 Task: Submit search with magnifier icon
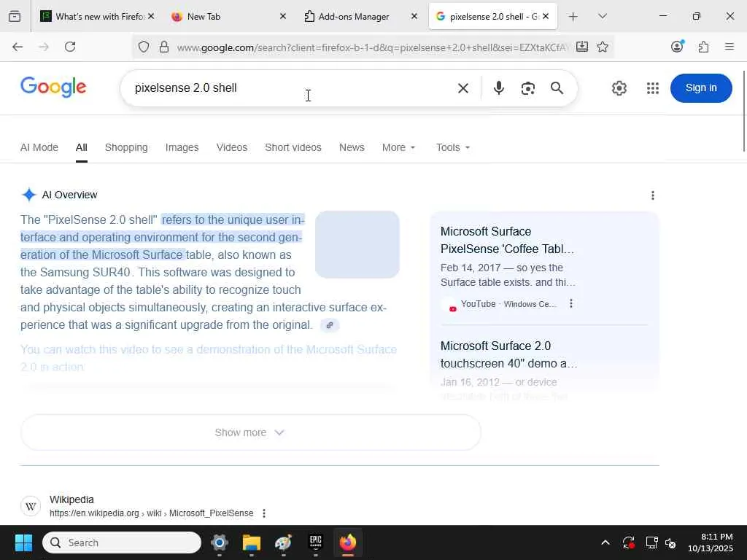pyautogui.click(x=557, y=88)
